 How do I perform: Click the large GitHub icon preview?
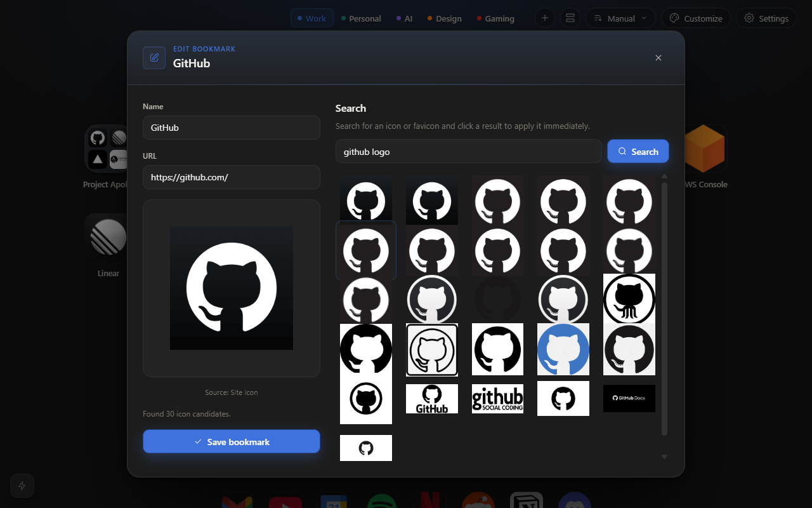(x=232, y=288)
